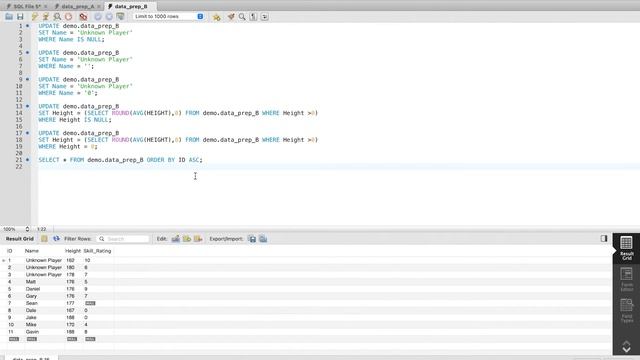640x360 pixels.
Task: Execute statement under cursor lightning icon
Action: [x=46, y=17]
